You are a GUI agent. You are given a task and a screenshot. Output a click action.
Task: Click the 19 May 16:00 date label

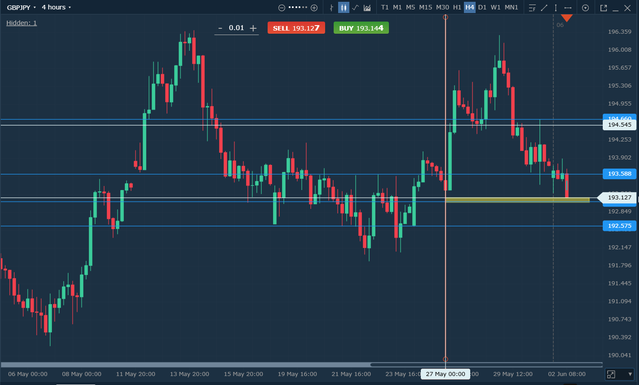[x=297, y=374]
